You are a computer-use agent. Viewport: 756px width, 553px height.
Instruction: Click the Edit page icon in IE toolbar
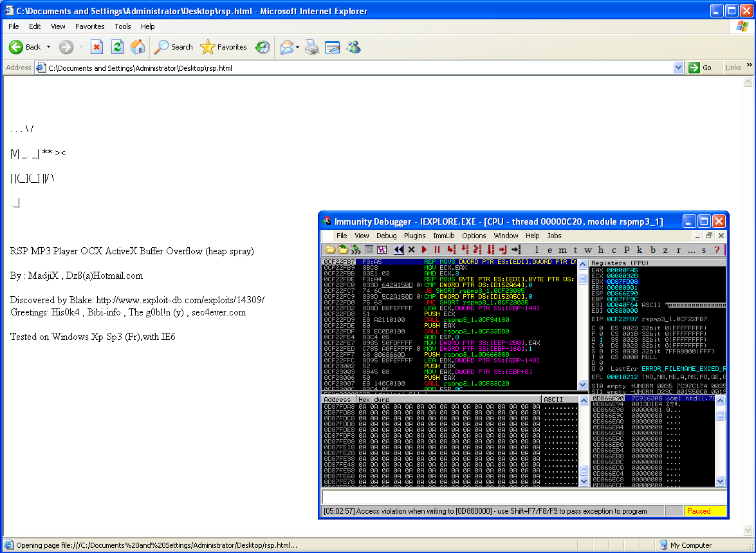[x=332, y=47]
